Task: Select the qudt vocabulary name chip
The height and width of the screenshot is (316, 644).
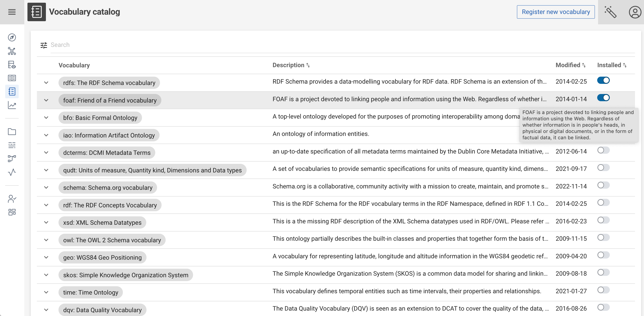Action: [153, 170]
